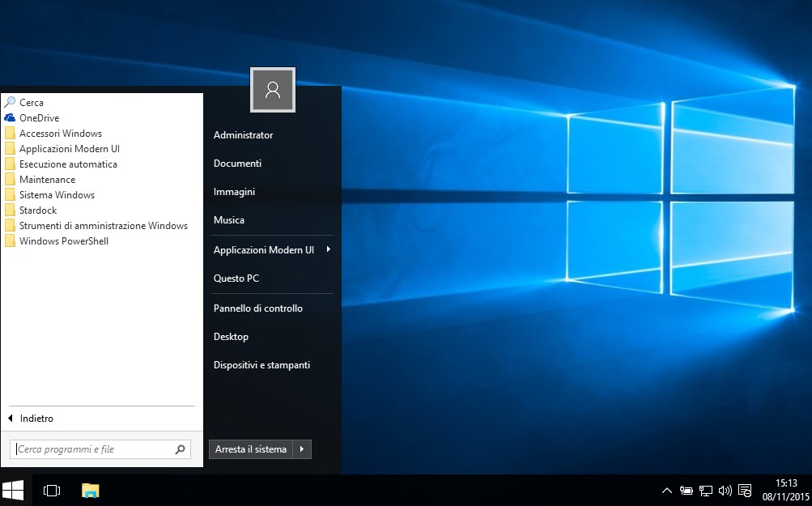Open the taskbar clock and date
This screenshot has width=812, height=506.
785,490
